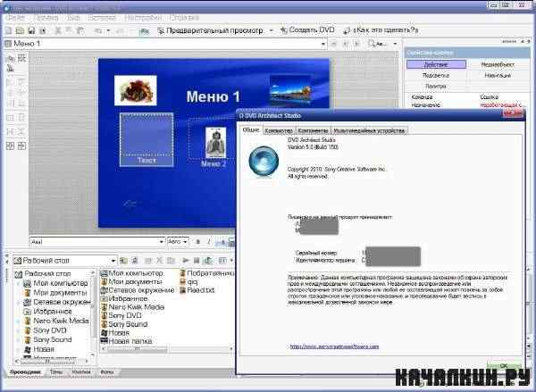
Task: Click the food picture thumbnail on canvas
Action: [x=136, y=90]
